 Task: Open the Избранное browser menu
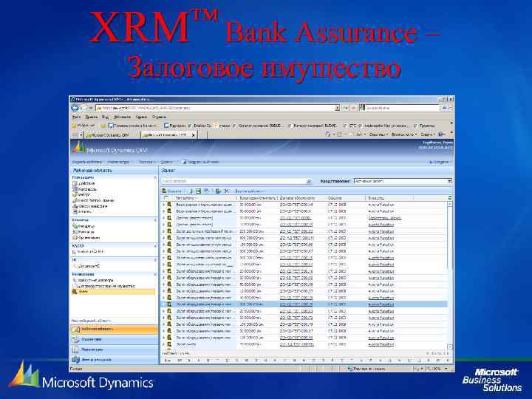point(122,117)
